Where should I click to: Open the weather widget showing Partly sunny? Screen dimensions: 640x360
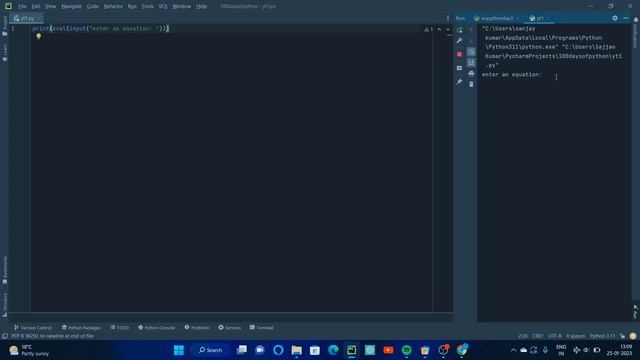coord(29,350)
